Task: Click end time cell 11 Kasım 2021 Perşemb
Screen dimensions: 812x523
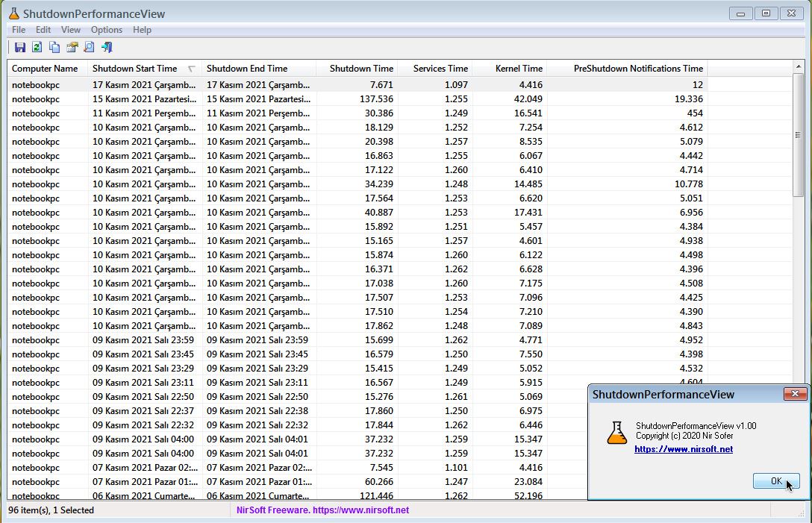Action: 258,113
